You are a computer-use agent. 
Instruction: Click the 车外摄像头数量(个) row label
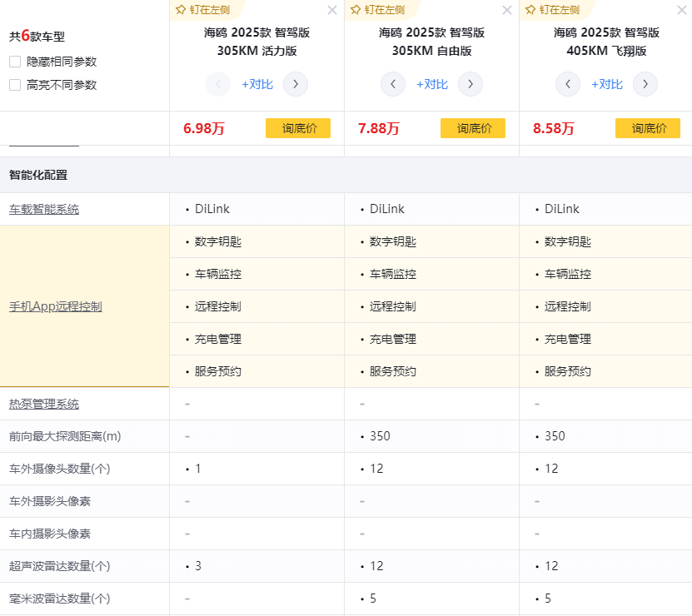[x=60, y=469]
